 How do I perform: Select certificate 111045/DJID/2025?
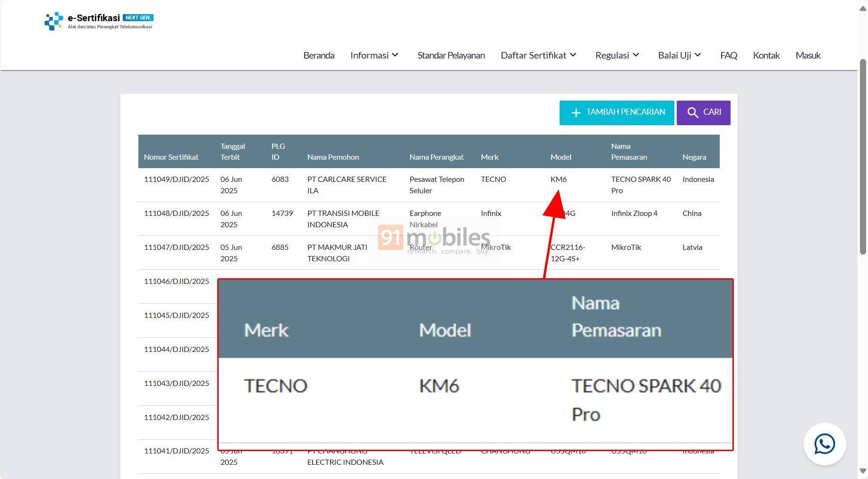177,315
